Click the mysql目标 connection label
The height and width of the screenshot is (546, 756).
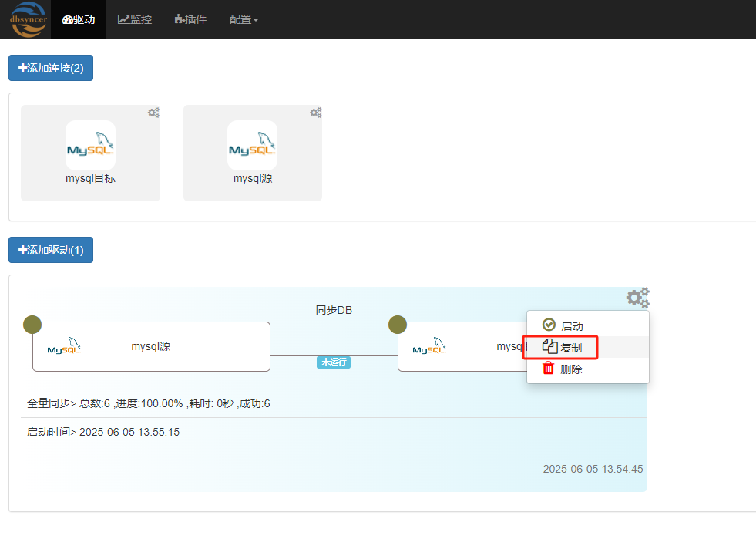[x=91, y=178]
